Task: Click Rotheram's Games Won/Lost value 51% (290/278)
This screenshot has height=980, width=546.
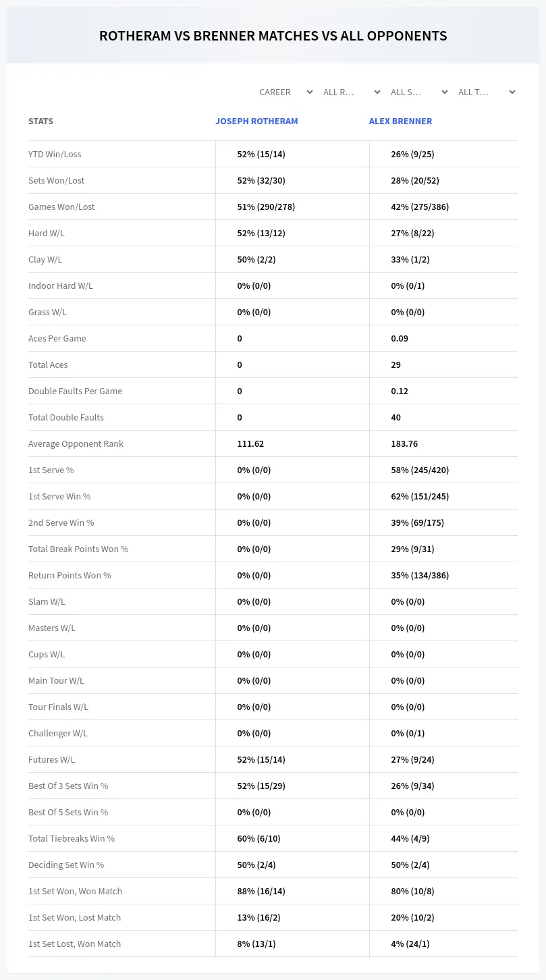Action: 266,207
